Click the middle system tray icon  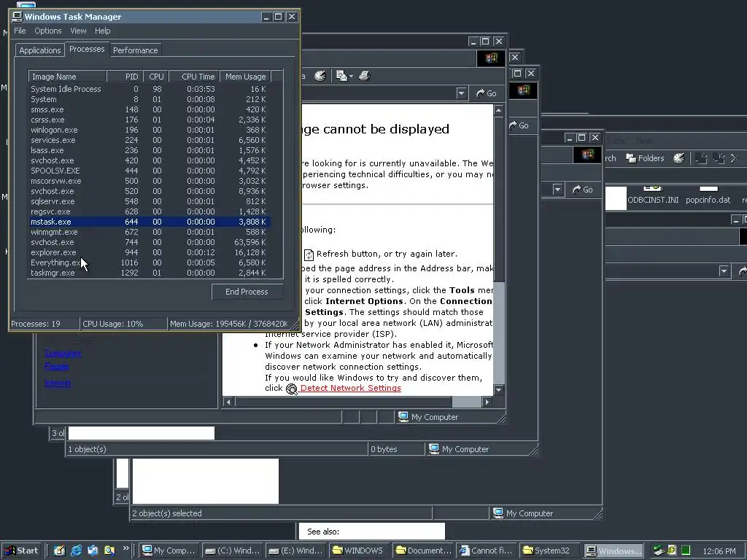[x=672, y=551]
